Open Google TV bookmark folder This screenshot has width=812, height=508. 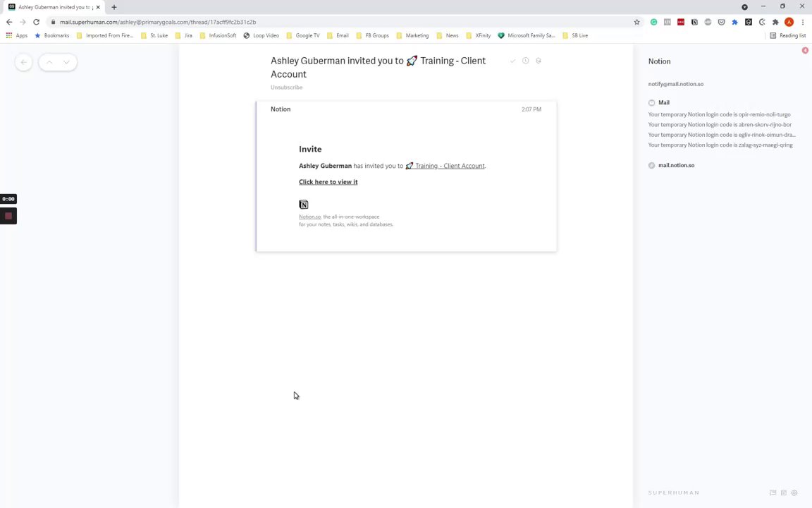click(303, 36)
